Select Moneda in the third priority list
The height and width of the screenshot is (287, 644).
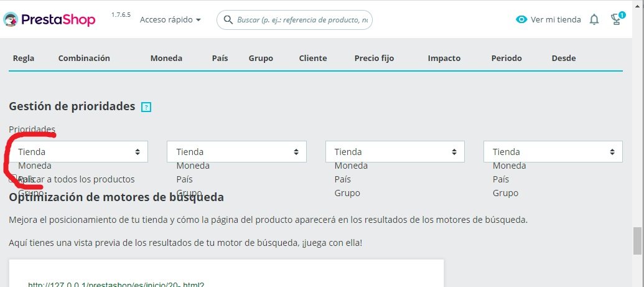point(351,166)
